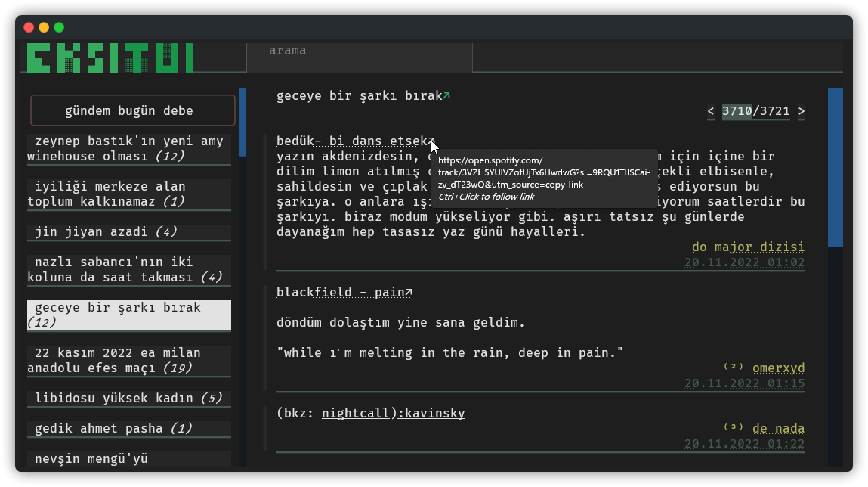This screenshot has width=868, height=487.
Task: Click the green macOS maximize window button
Action: [59, 27]
